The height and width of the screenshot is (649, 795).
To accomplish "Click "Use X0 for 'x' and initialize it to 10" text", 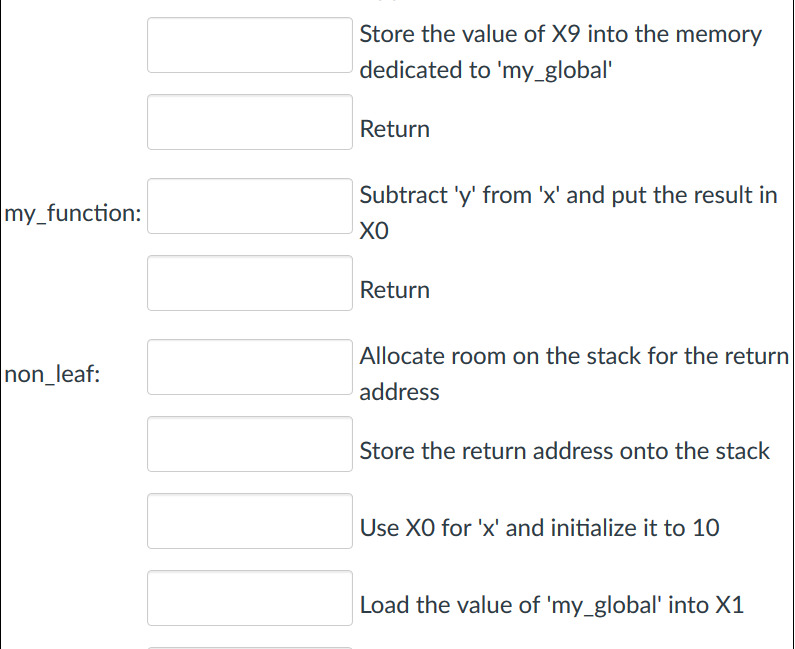I will [539, 528].
